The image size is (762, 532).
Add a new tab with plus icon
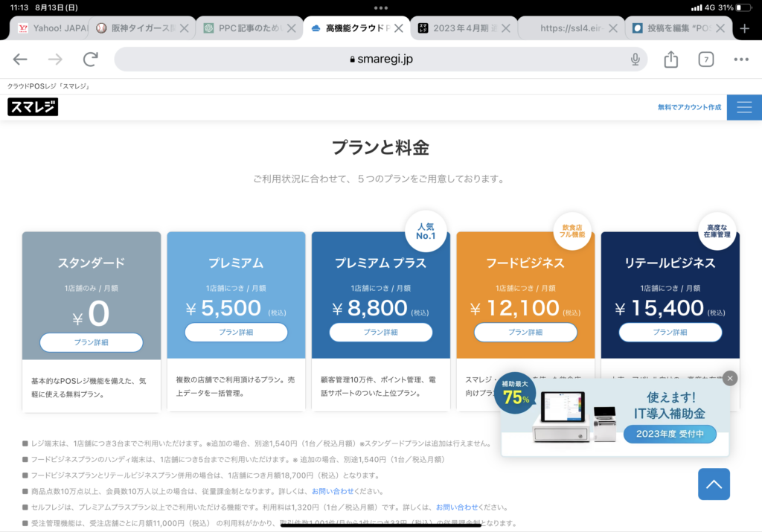744,28
